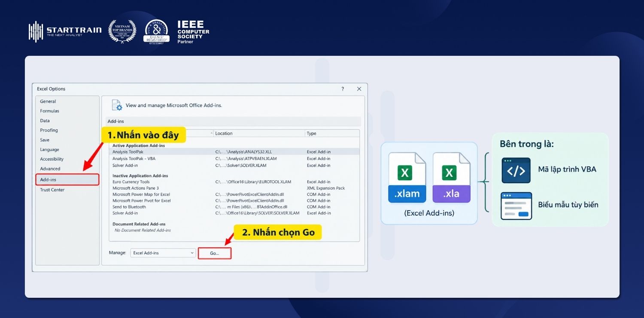This screenshot has height=318, width=644.
Task: Open the Data options category
Action: coord(45,121)
